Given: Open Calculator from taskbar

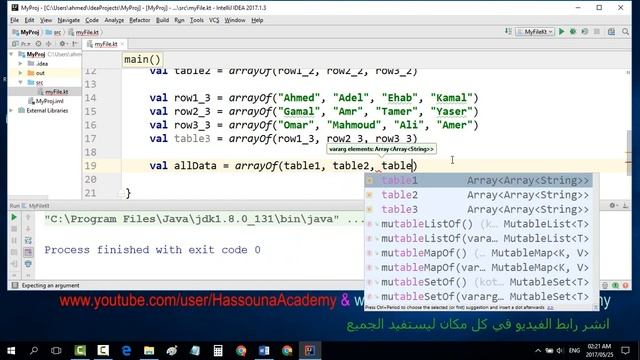Looking at the screenshot, I should (x=218, y=351).
